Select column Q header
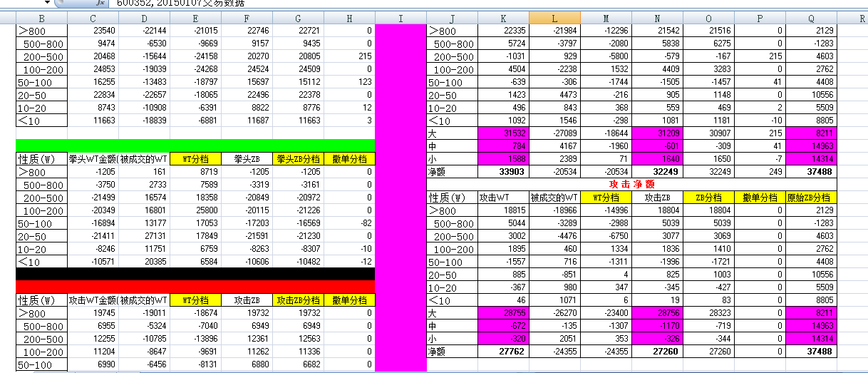 tap(811, 18)
